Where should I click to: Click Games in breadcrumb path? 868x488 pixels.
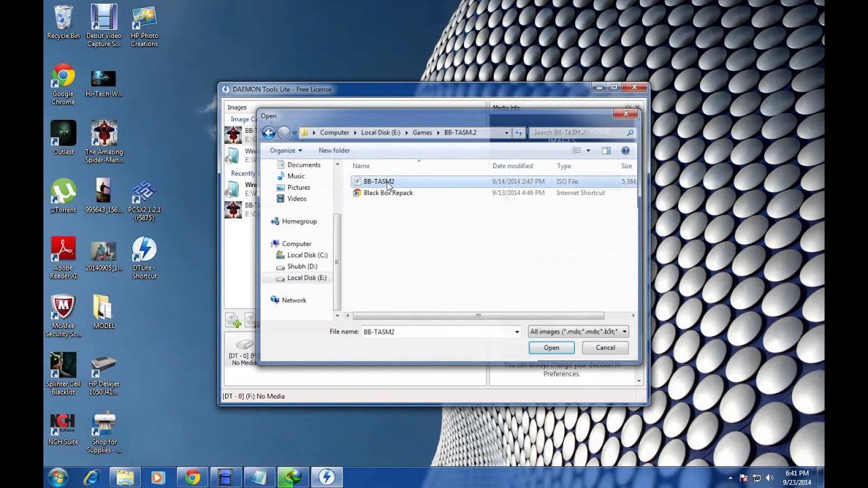(422, 133)
